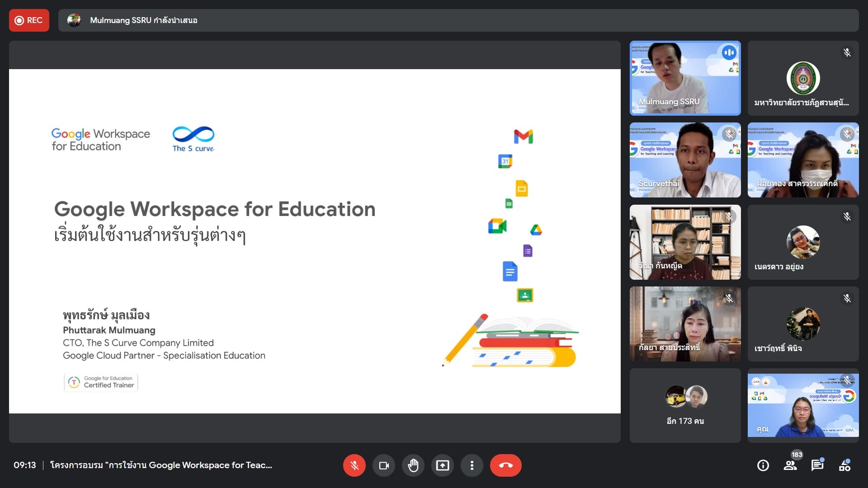Click the Google Meet icon on slide

[497, 226]
